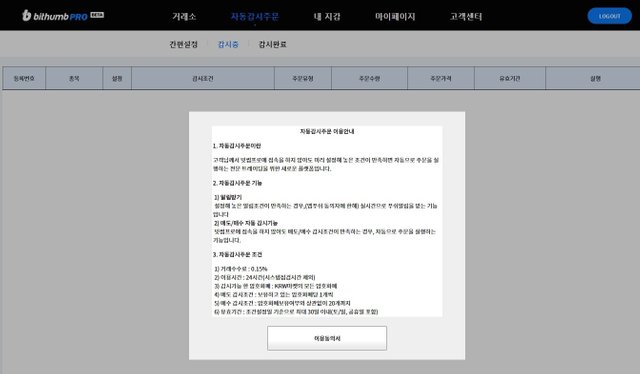The image size is (640, 374).
Task: Click the '2) 매도/매수 자동 감시기능' line
Action: (246, 223)
